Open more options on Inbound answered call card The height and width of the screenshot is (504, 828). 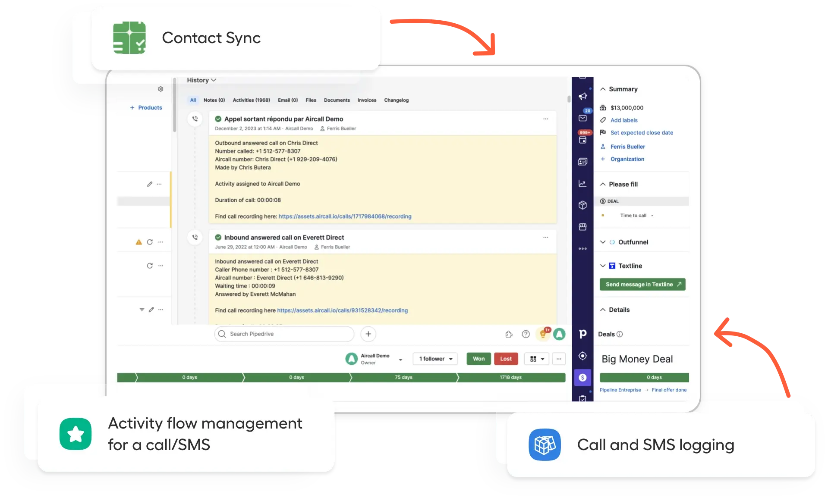click(x=545, y=237)
